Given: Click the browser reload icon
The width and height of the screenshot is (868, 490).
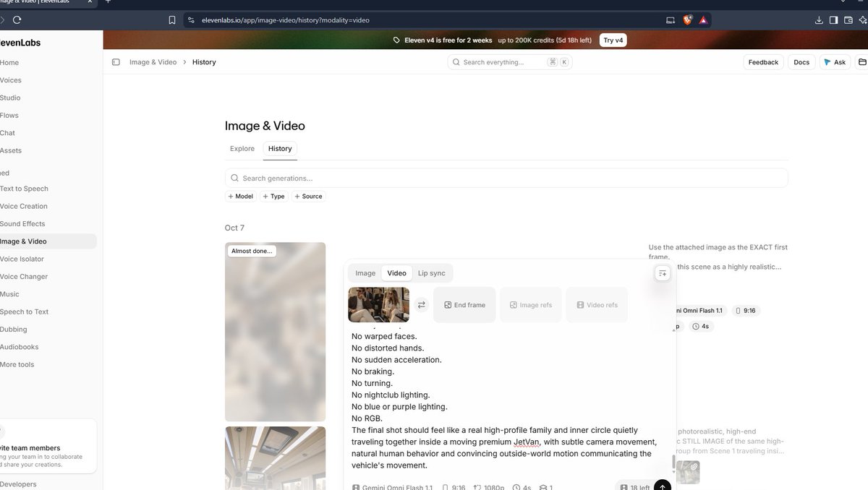Looking at the screenshot, I should pos(17,20).
